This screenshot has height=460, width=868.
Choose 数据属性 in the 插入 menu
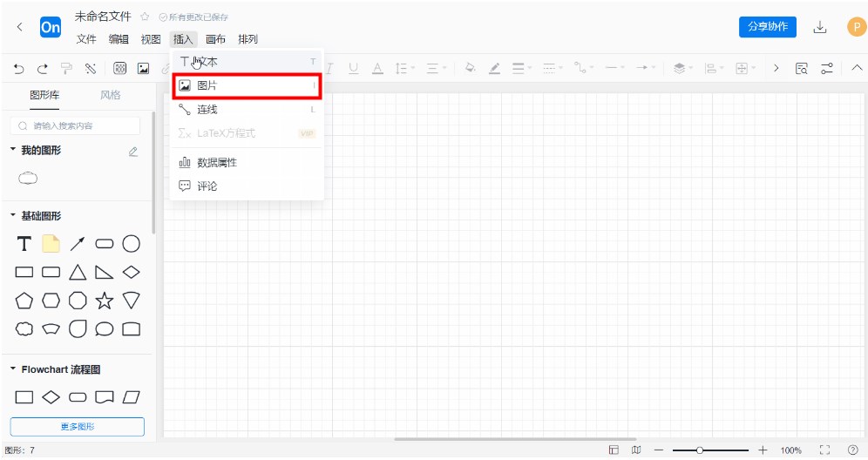click(x=247, y=162)
